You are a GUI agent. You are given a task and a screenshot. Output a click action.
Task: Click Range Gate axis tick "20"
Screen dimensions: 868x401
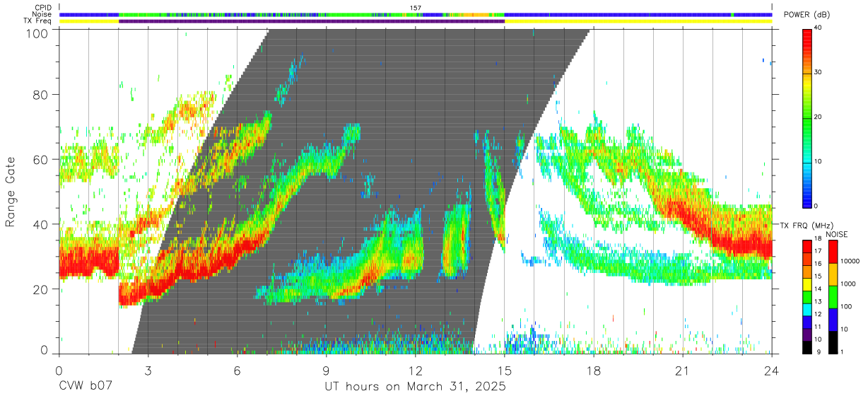[x=41, y=289]
